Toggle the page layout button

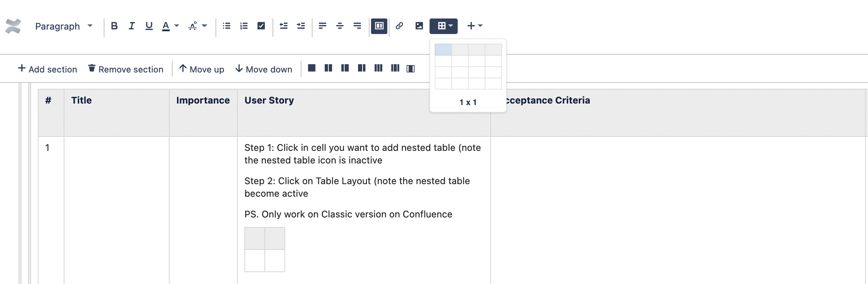click(379, 26)
